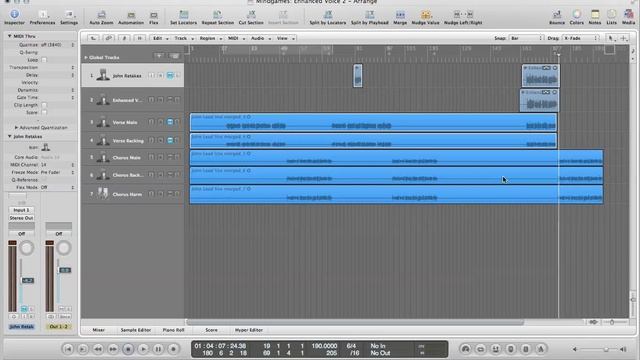The image size is (640, 360).
Task: Toggle the Loop checkbox in Inspector
Action: click(x=44, y=60)
